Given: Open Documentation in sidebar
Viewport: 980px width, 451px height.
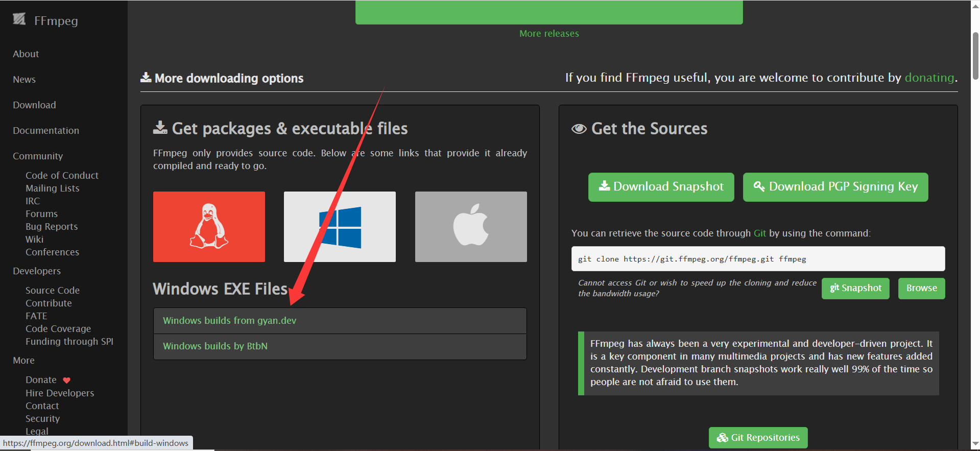Looking at the screenshot, I should (x=46, y=130).
